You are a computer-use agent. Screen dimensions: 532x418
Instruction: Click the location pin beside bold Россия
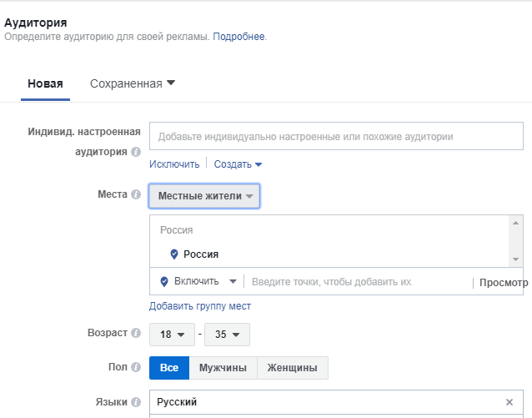coord(174,254)
